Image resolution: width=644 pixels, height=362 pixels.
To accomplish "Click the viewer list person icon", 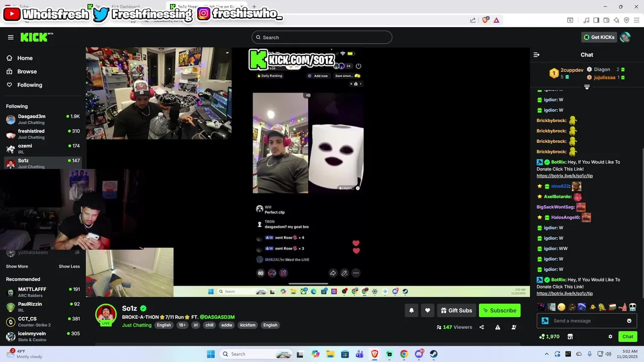I will (x=514, y=327).
